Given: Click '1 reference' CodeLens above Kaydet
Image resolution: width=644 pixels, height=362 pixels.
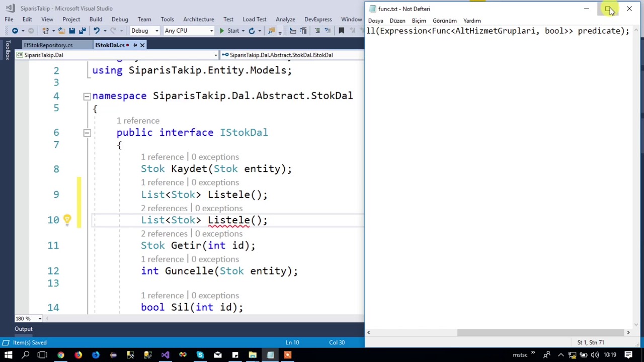Looking at the screenshot, I should point(162,157).
